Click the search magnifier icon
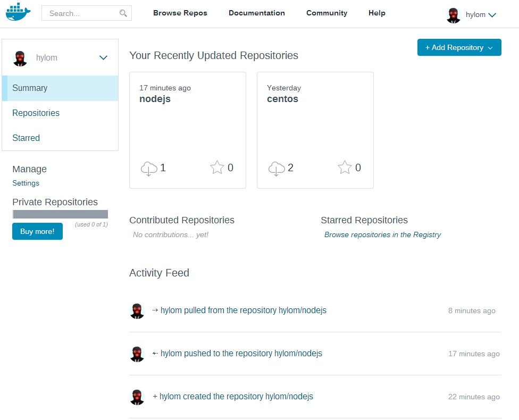The image size is (519, 420). tap(123, 13)
